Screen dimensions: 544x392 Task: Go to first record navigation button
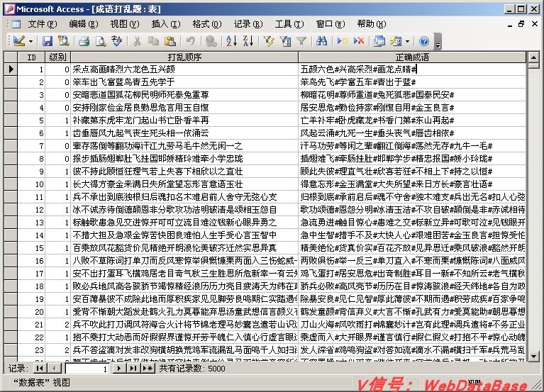(40, 368)
